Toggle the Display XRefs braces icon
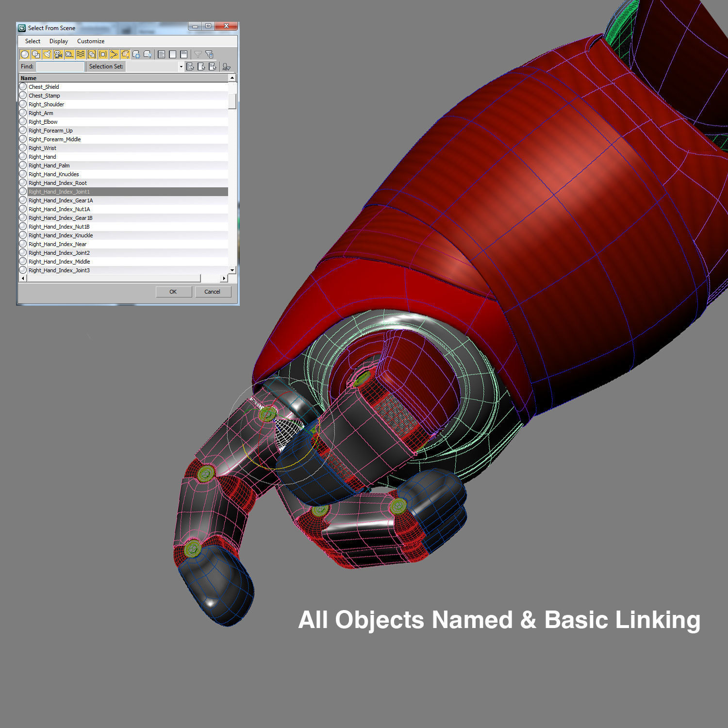728x728 pixels. click(103, 54)
